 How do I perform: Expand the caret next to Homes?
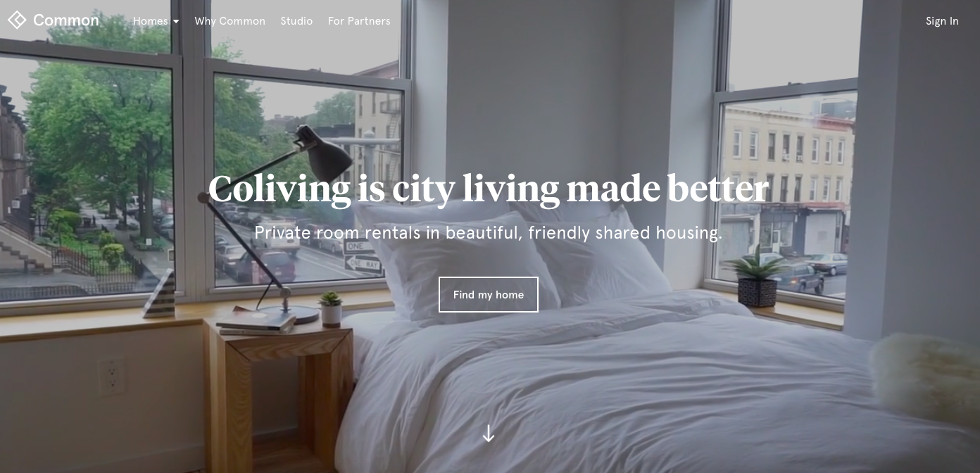[x=176, y=22]
